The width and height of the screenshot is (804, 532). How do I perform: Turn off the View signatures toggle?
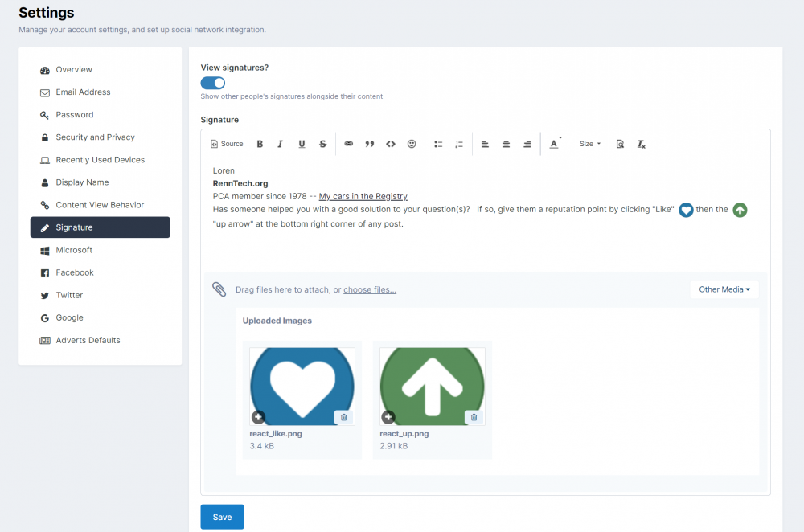point(213,83)
